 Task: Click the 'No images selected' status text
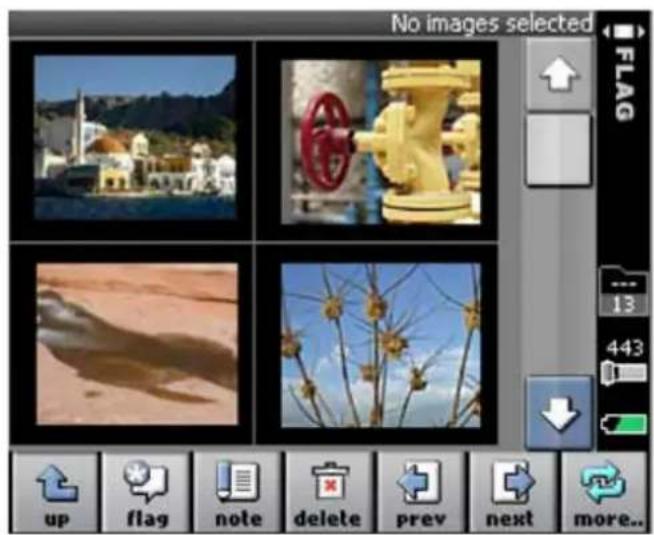click(x=491, y=24)
